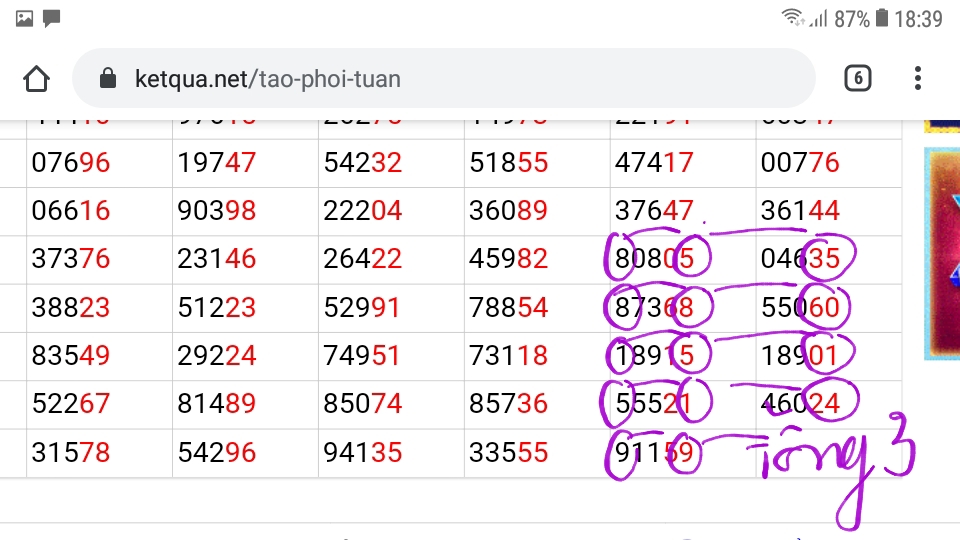Open the image notification in status bar
This screenshot has height=540, width=960.
(x=24, y=18)
